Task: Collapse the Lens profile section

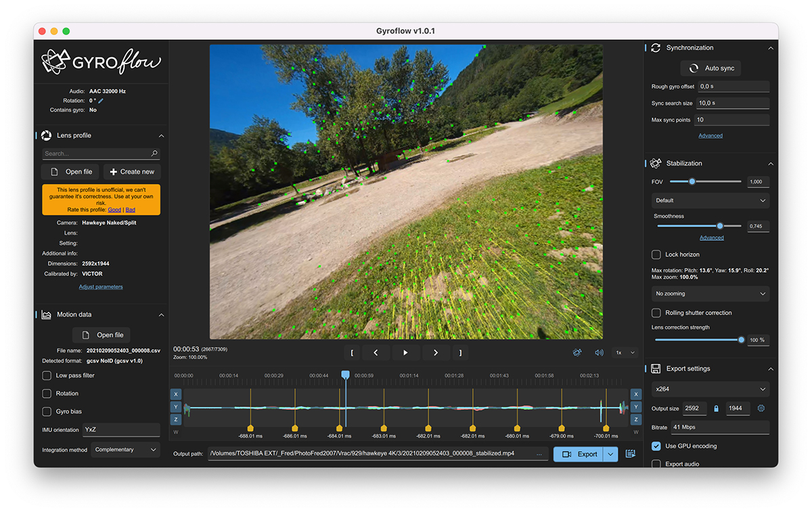Action: [161, 136]
